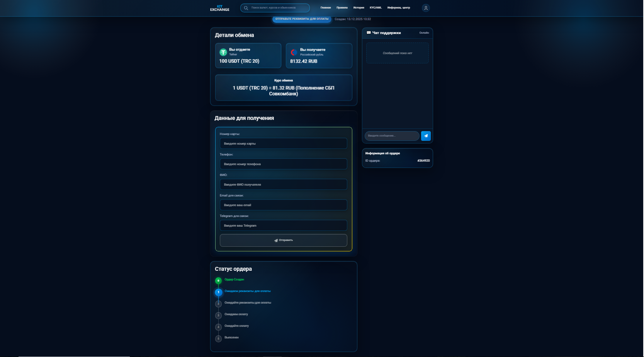Click the Tether USDT coin icon

[223, 52]
